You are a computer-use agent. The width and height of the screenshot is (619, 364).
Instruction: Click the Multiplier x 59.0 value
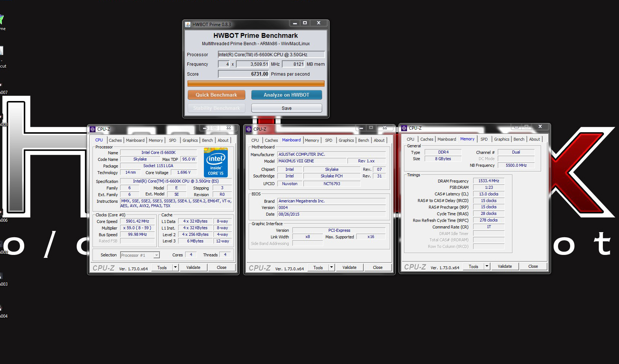(137, 228)
